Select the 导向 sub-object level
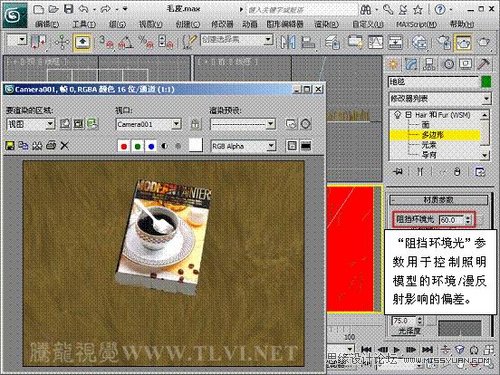The image size is (500, 375). (x=429, y=154)
